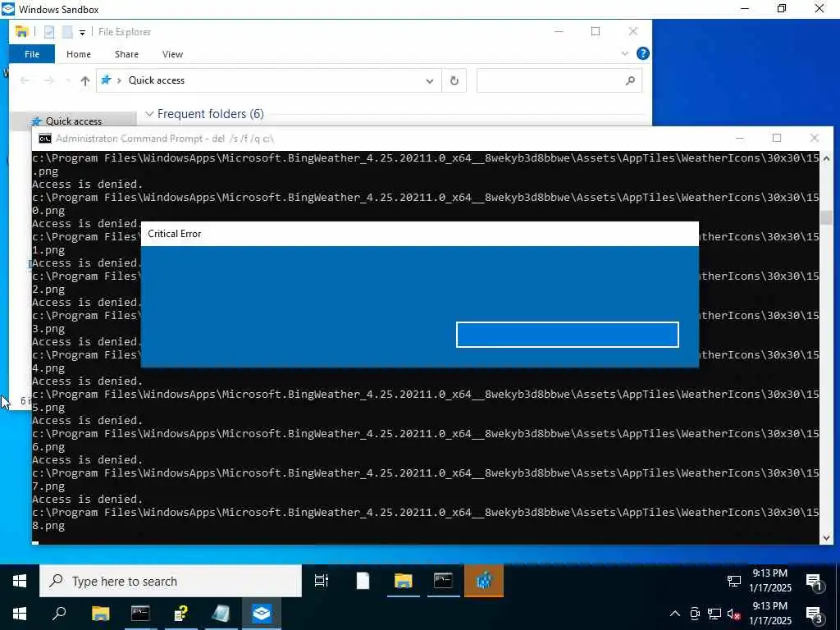
Task: Click the muted volume icon in host tray
Action: coord(734,614)
